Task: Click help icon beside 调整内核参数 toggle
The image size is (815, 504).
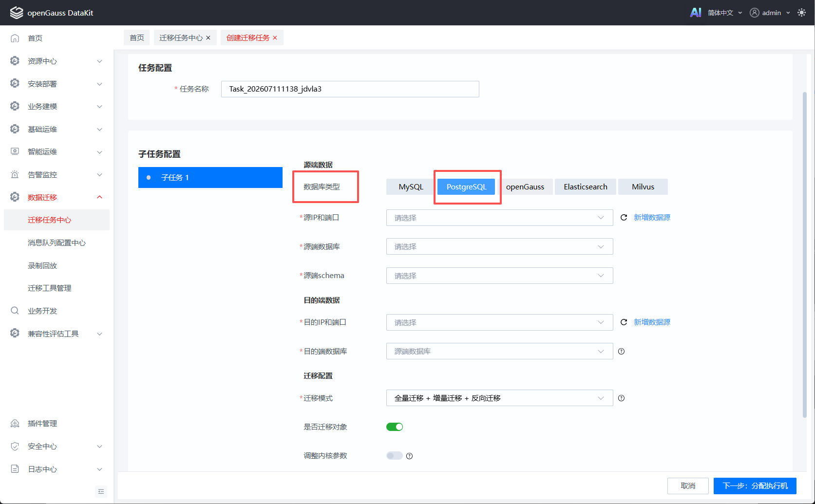Action: 410,456
